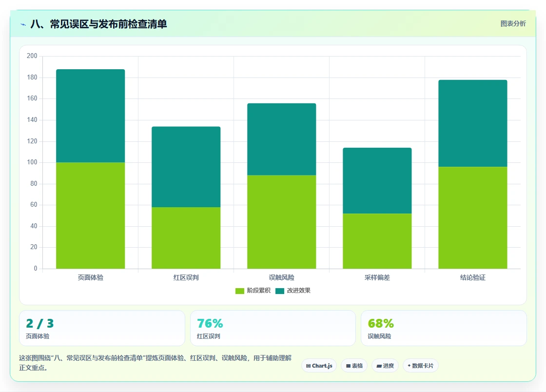Click the teal segment of 误触风险 bar

coord(282,139)
